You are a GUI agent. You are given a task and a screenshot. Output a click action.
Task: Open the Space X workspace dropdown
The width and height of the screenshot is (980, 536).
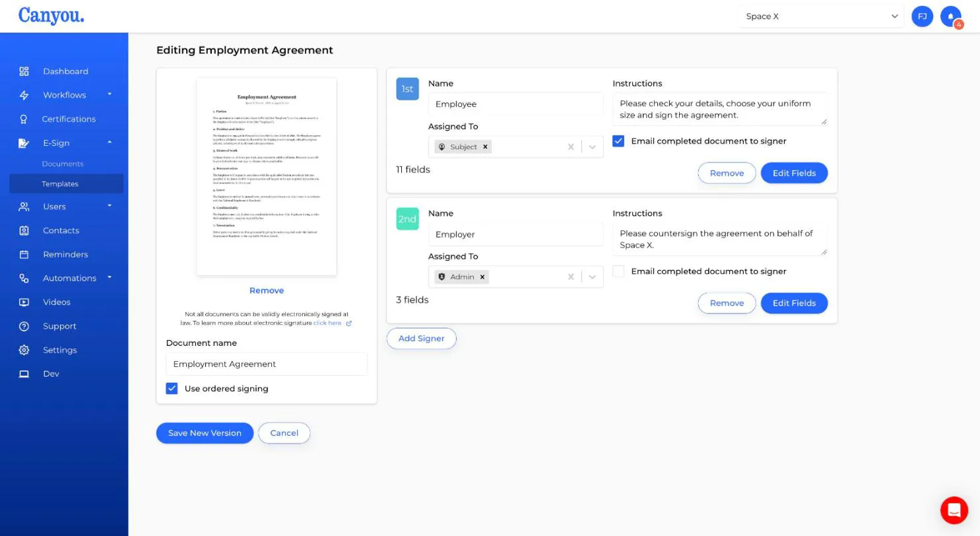pyautogui.click(x=822, y=17)
